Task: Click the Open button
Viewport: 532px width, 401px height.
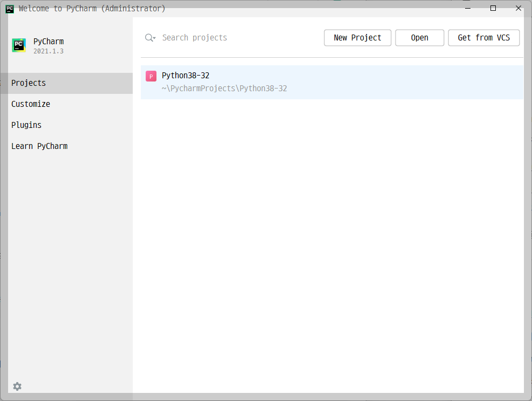Action: [x=420, y=38]
